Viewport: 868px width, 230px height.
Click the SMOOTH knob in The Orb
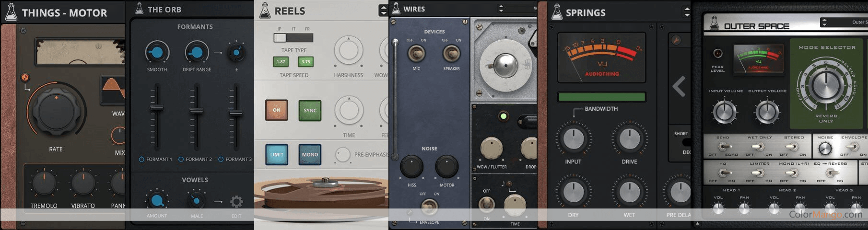pyautogui.click(x=157, y=53)
